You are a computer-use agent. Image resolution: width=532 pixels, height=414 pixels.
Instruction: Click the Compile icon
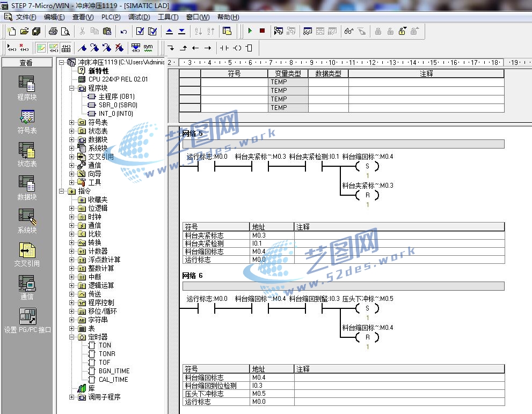coord(140,31)
